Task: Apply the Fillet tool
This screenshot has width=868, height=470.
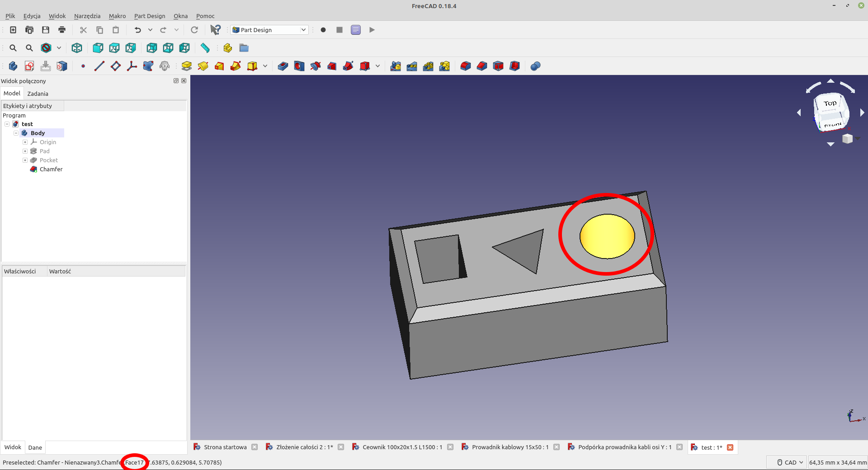Action: click(466, 66)
